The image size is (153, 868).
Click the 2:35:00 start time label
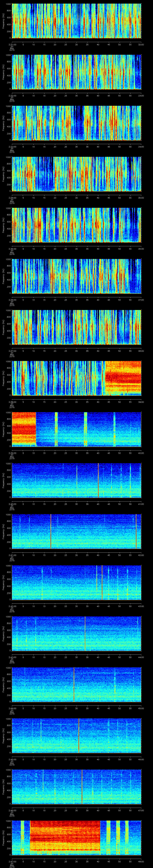[12, 248]
